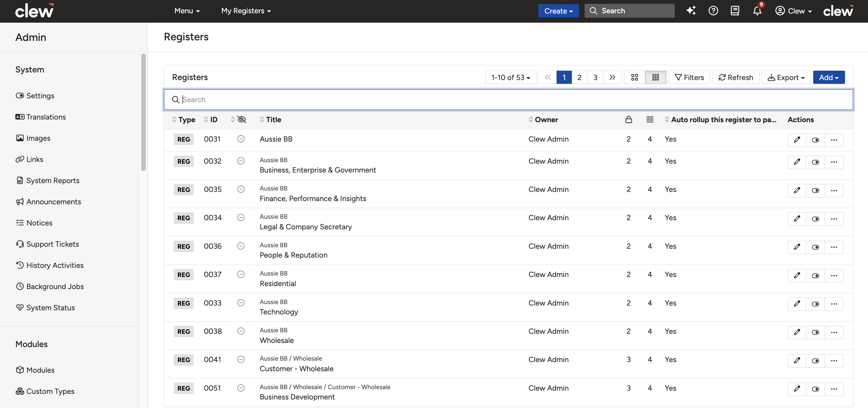The width and height of the screenshot is (868, 408).
Task: Focus the global Search box in header
Action: pos(629,11)
